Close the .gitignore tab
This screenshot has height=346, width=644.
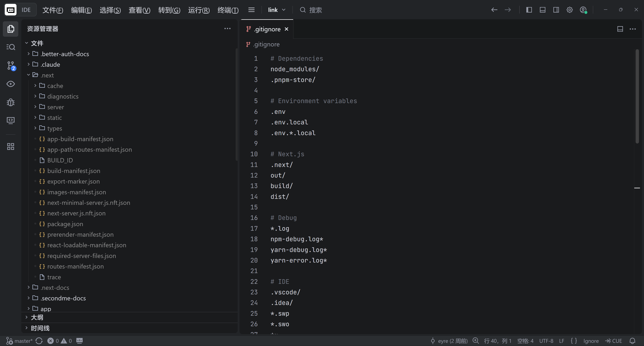[286, 29]
